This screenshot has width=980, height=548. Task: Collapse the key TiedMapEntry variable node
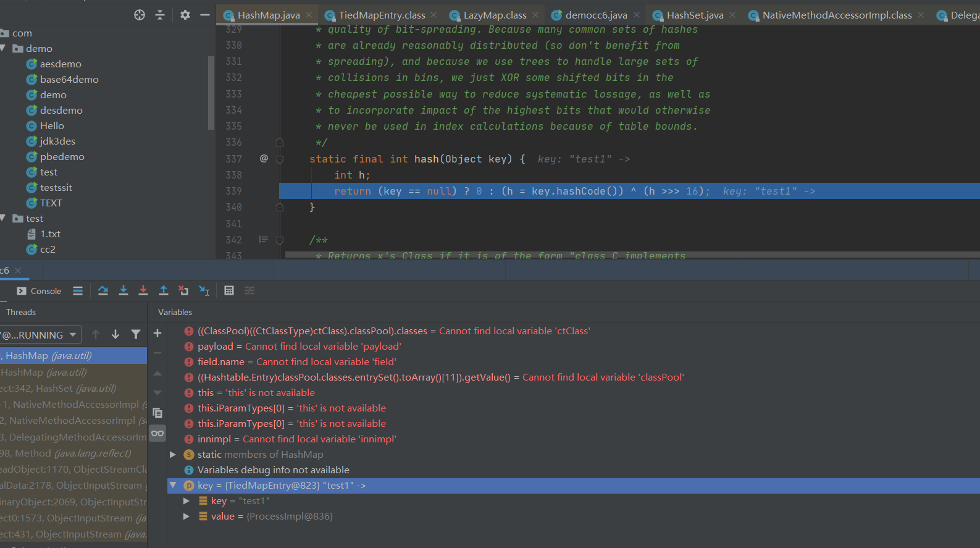click(174, 486)
